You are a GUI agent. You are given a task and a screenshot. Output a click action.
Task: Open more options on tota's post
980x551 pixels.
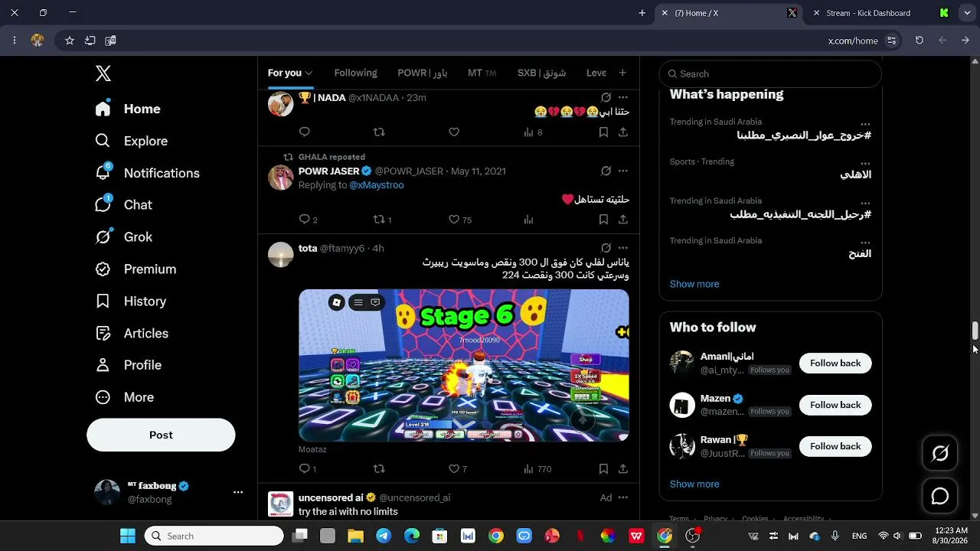pyautogui.click(x=623, y=248)
